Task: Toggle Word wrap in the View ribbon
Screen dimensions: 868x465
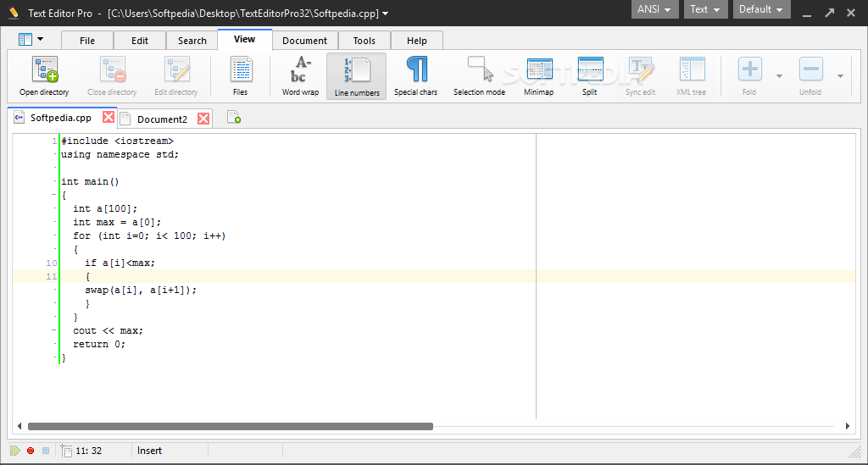Action: [x=301, y=75]
